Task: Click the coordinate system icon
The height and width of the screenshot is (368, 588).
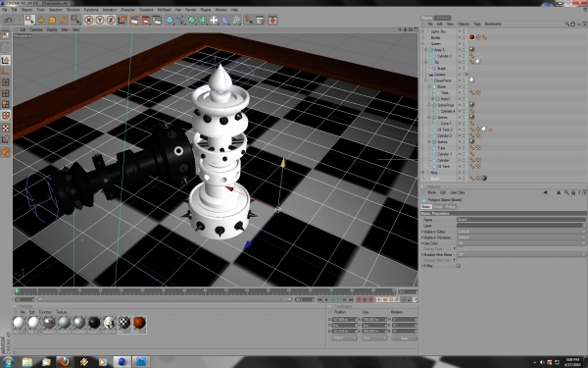Action: [x=122, y=20]
